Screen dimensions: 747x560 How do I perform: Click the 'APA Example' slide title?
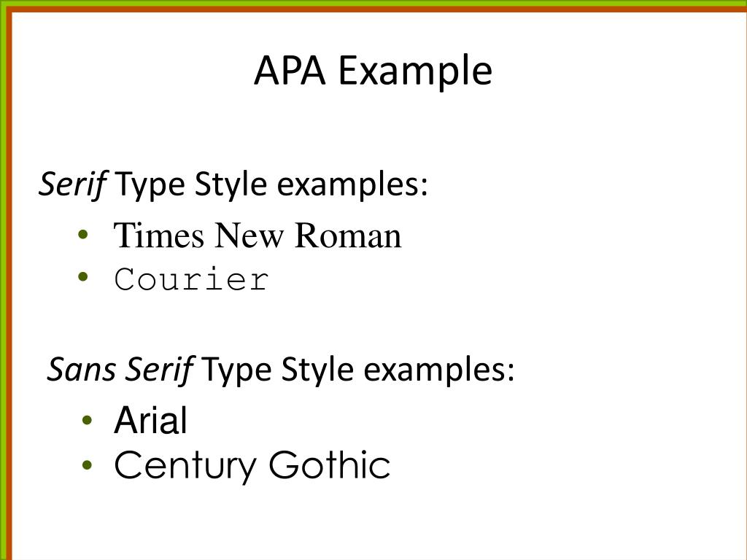[373, 71]
